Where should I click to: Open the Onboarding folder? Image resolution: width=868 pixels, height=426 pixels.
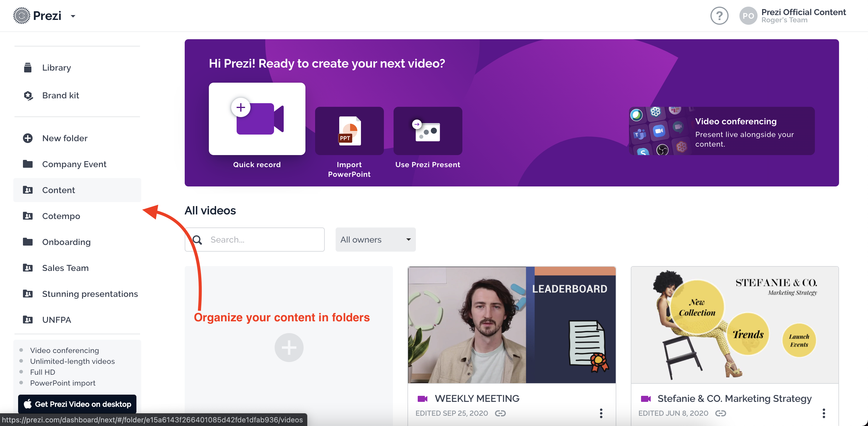pos(66,242)
